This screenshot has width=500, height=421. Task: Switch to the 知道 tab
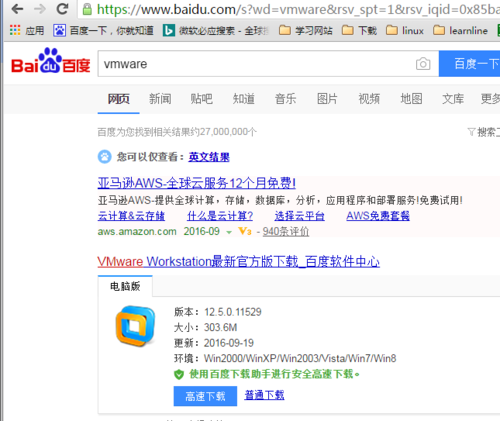pyautogui.click(x=244, y=99)
